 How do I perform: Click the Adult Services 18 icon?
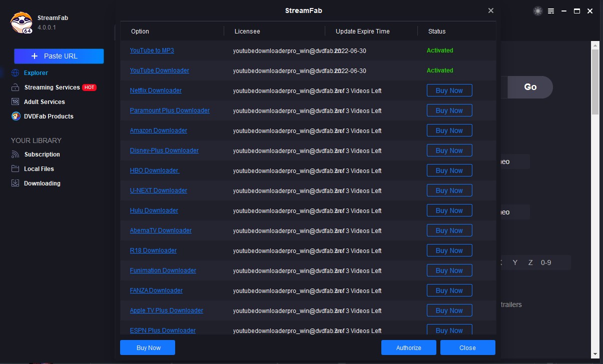[15, 102]
